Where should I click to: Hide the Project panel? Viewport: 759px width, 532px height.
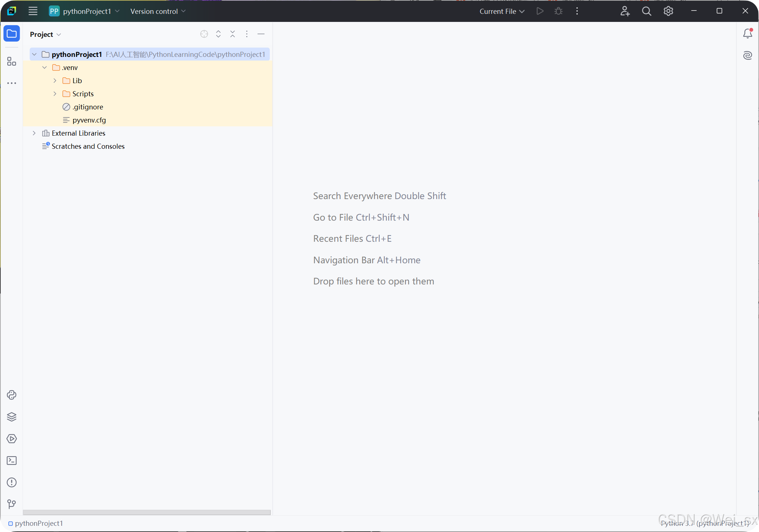coord(261,34)
